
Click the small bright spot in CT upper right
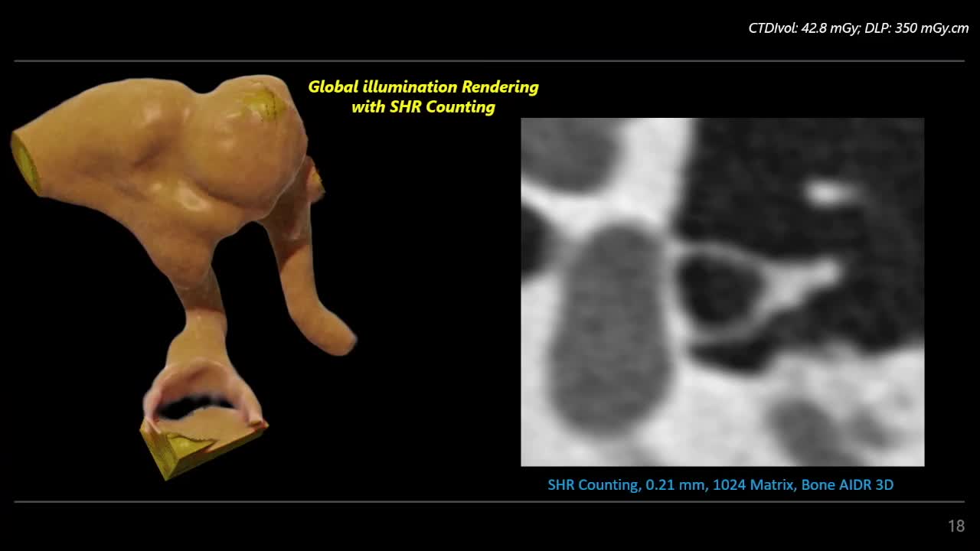pos(827,193)
